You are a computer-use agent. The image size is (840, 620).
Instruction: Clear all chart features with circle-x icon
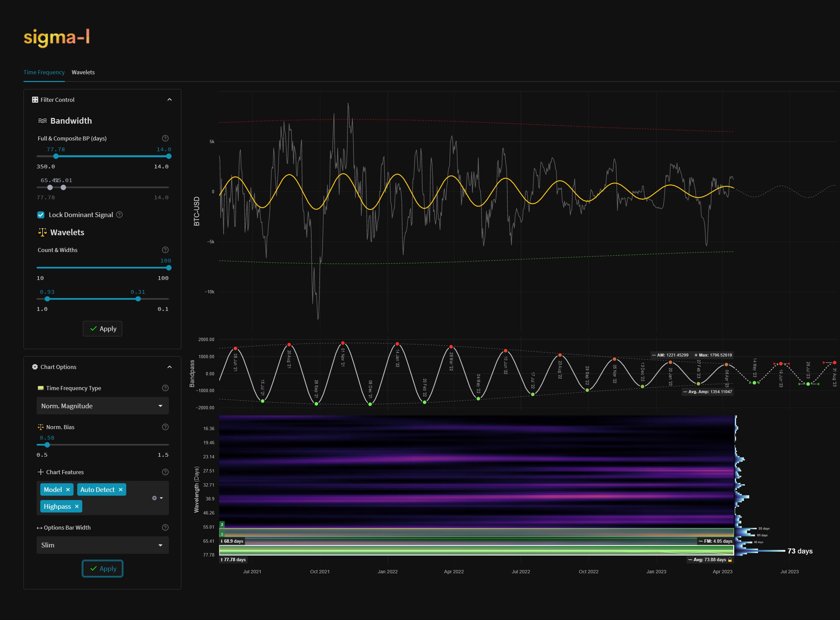point(154,498)
